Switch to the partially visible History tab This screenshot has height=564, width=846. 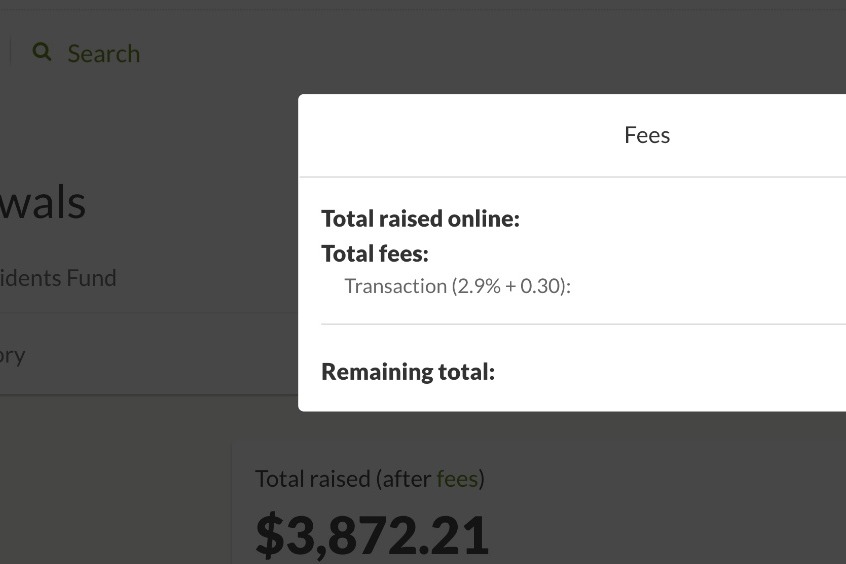click(12, 356)
